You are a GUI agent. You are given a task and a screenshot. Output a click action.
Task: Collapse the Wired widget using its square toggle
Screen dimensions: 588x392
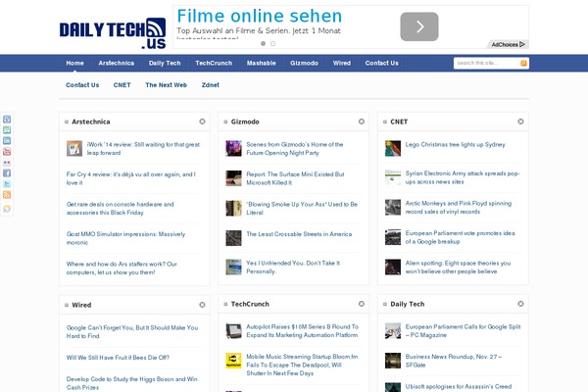pos(67,305)
